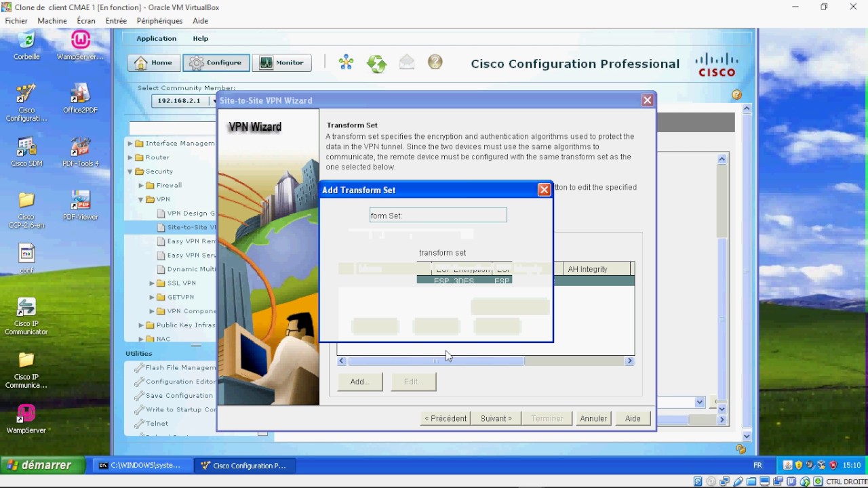Open the Périphériques menu
This screenshot has width=868, height=488.
pos(159,21)
